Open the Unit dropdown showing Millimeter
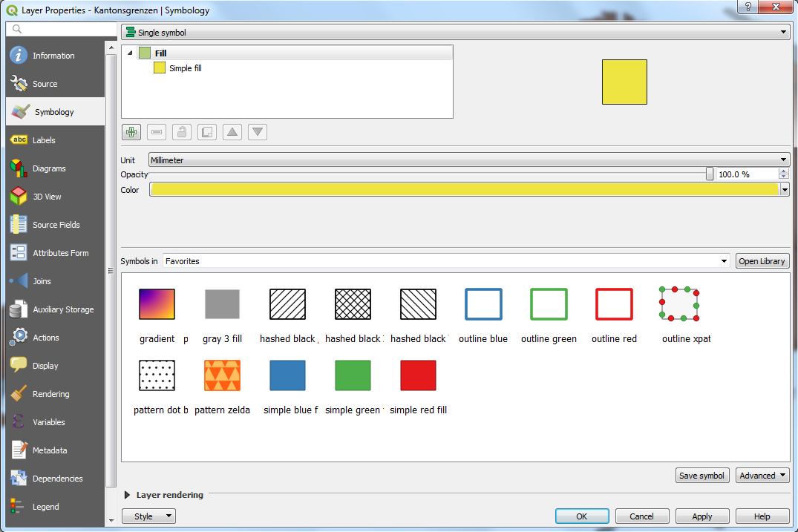This screenshot has height=532, width=798. (x=469, y=159)
